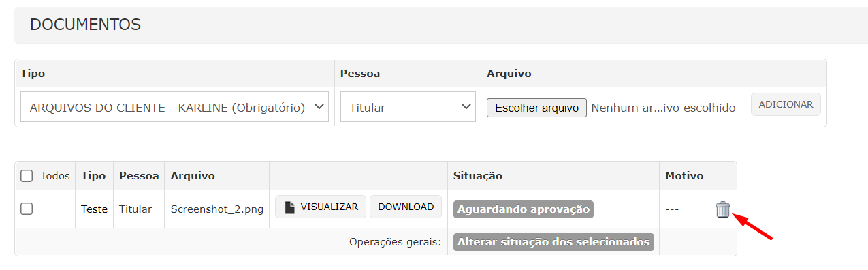Image resolution: width=868 pixels, height=270 pixels.
Task: Download the Screenshot_2.png file
Action: pyautogui.click(x=406, y=207)
